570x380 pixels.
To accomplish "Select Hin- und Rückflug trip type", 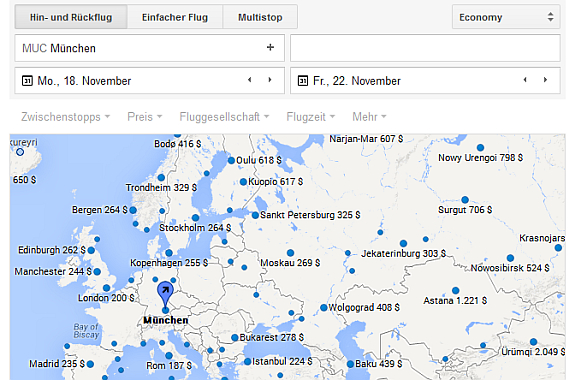I will pos(71,17).
